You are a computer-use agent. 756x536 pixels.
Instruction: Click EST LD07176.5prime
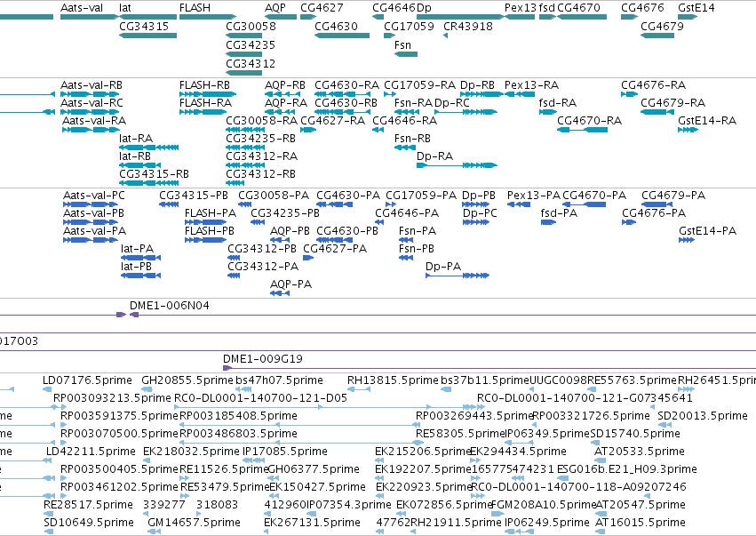coord(87,380)
